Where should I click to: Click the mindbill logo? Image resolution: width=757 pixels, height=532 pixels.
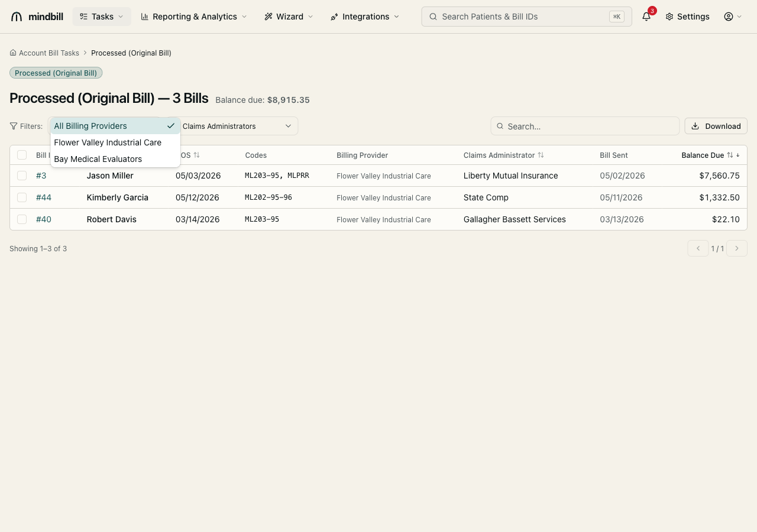click(37, 17)
